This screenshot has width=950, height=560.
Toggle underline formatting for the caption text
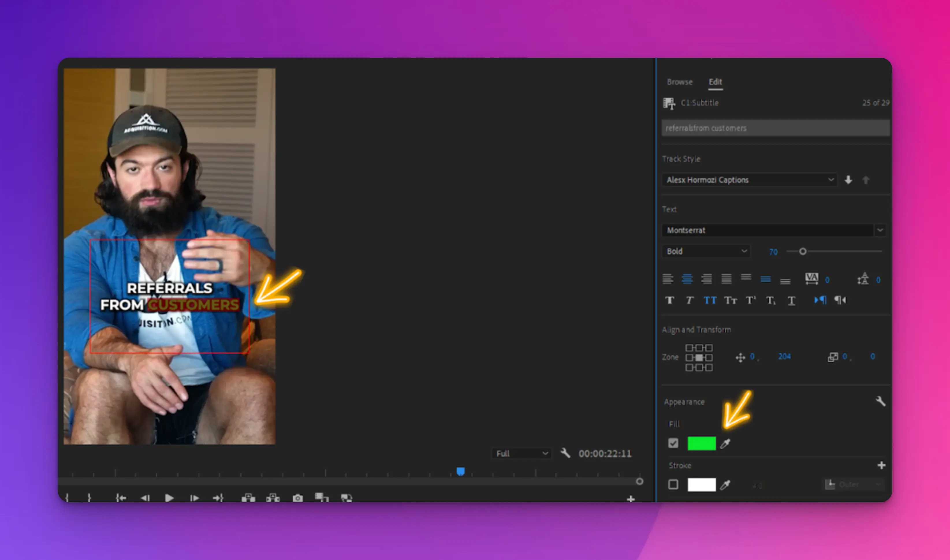point(791,300)
